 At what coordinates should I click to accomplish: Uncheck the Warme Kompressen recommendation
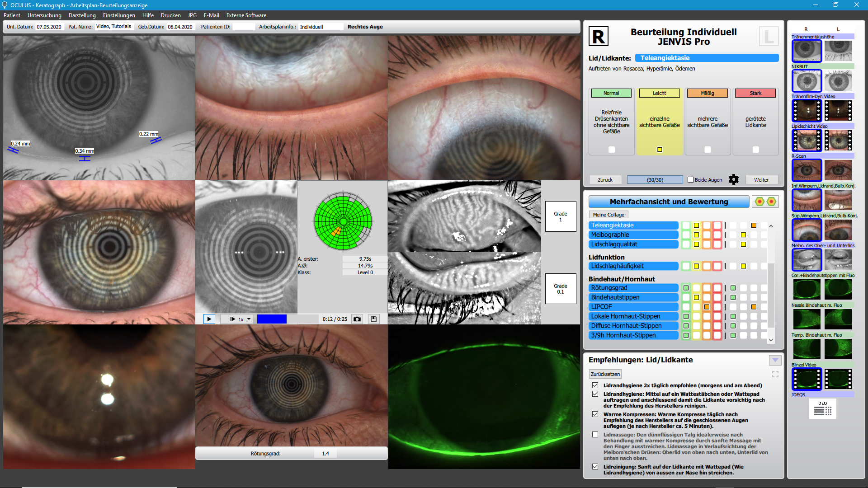[595, 414]
